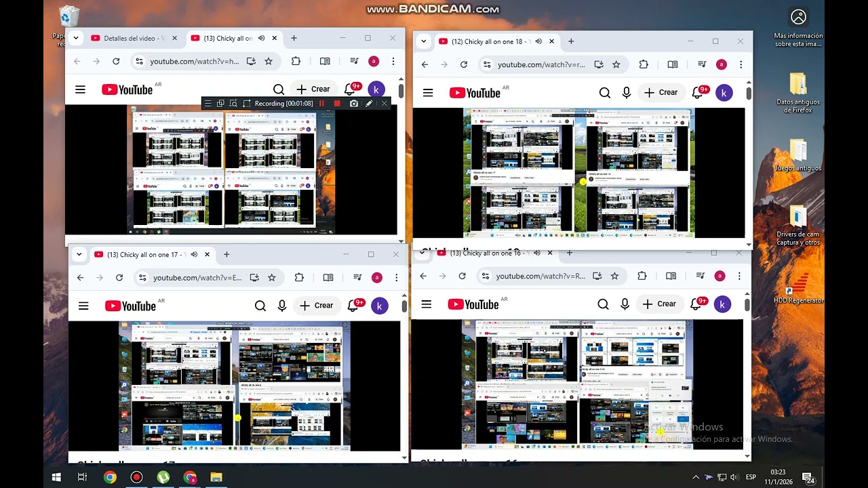Open the Windows Start menu

tap(56, 477)
